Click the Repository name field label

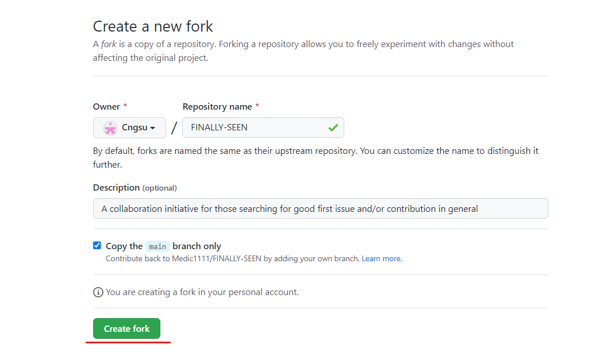click(217, 107)
